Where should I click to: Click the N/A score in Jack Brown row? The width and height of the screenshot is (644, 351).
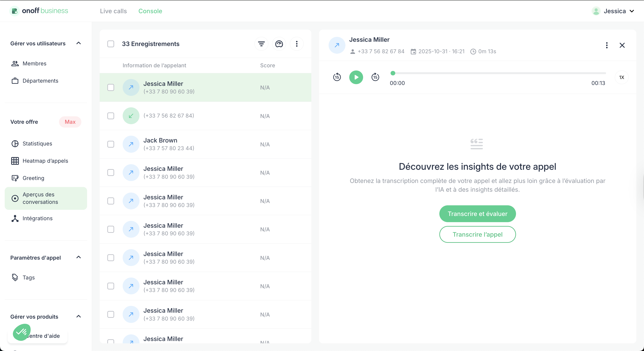coord(265,144)
